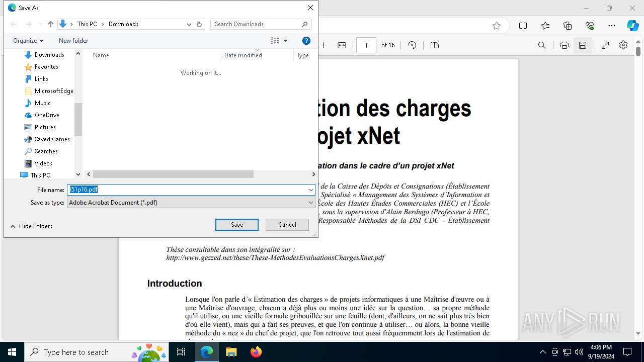This screenshot has width=644, height=362.
Task: Toggle PDF page view mode
Action: click(x=435, y=45)
